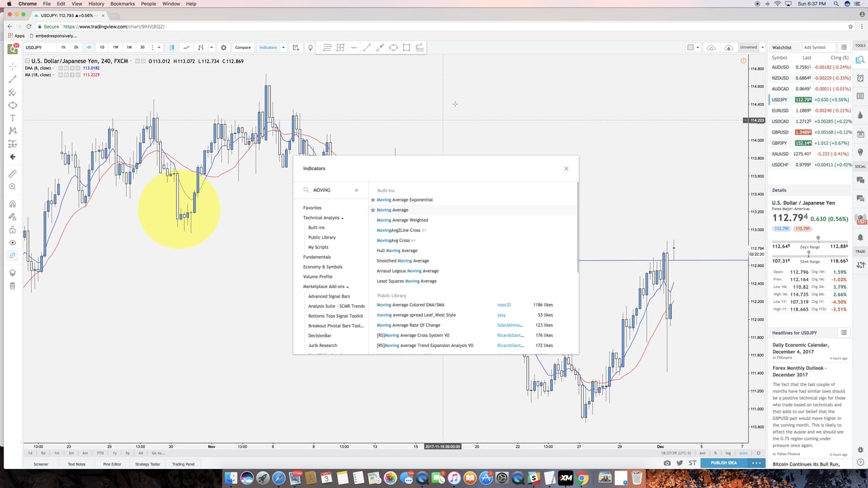Click the XM app icon in Dock
Viewport: 868px width, 488px height.
click(566, 478)
